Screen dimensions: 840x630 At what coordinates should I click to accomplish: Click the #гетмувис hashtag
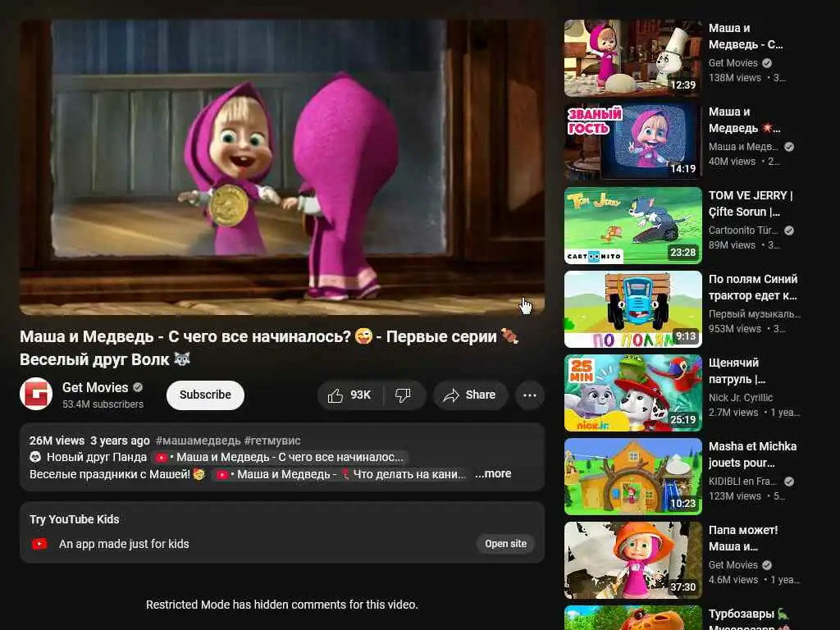(272, 441)
